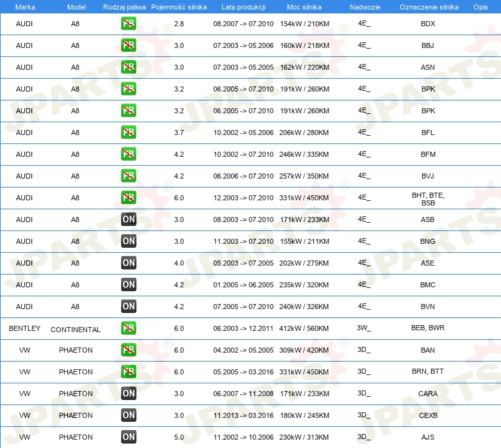Image resolution: width=501 pixels, height=448 pixels.
Task: Select power value 412kW / 560KM
Action: (304, 328)
